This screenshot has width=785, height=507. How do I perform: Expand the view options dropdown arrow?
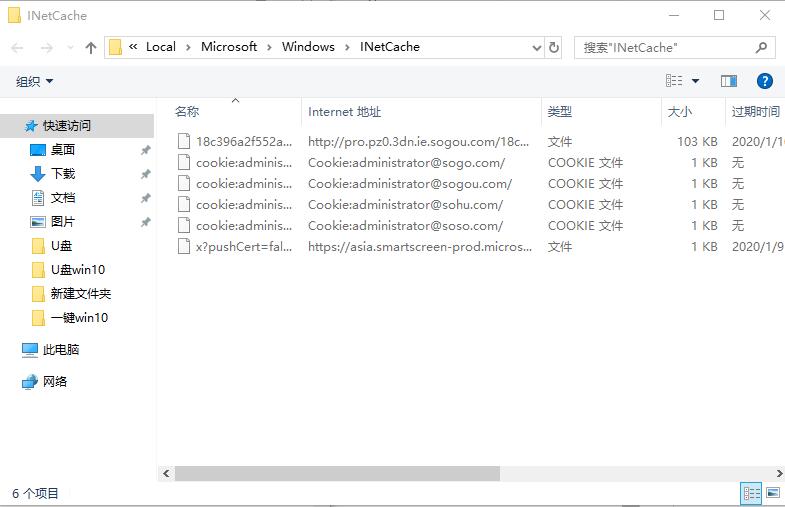point(696,81)
